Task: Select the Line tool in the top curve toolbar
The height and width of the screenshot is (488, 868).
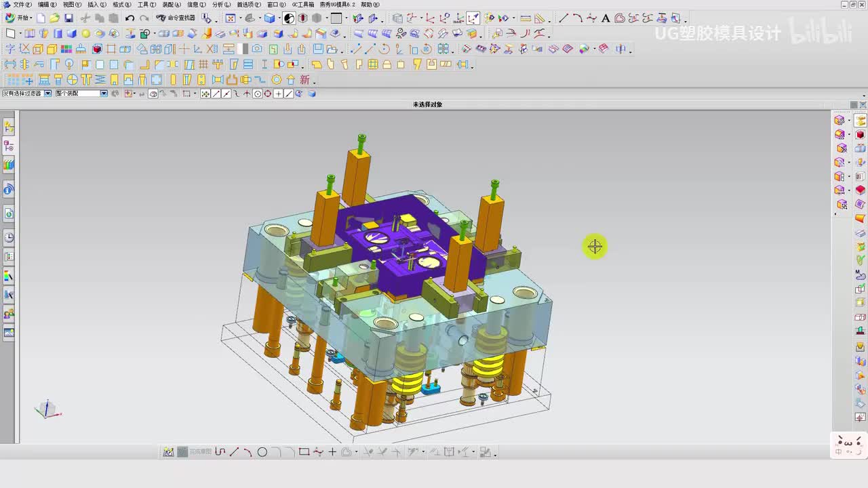Action: point(564,18)
